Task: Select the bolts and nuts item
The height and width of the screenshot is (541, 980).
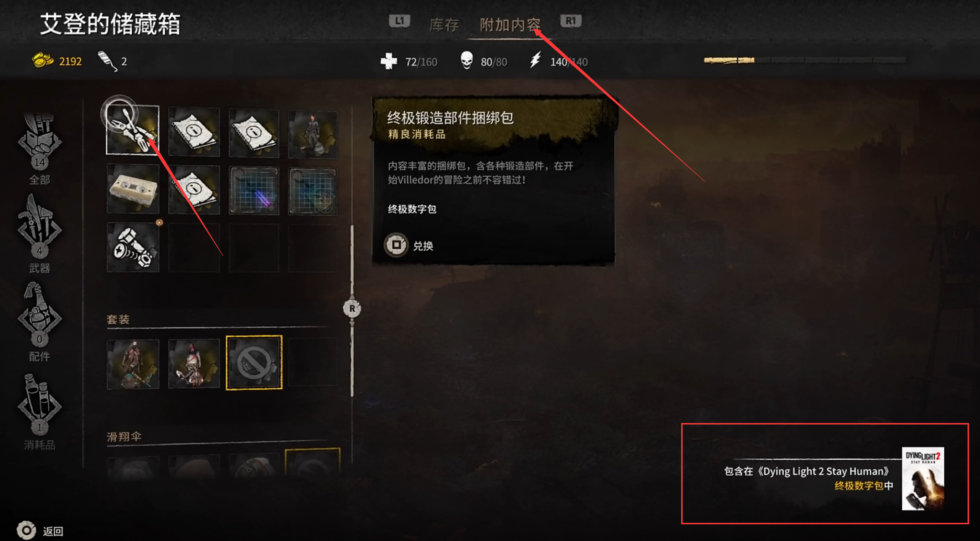Action: 133,248
